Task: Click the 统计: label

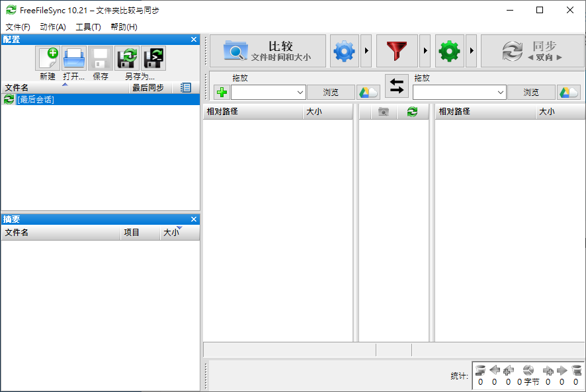Action: (x=459, y=376)
